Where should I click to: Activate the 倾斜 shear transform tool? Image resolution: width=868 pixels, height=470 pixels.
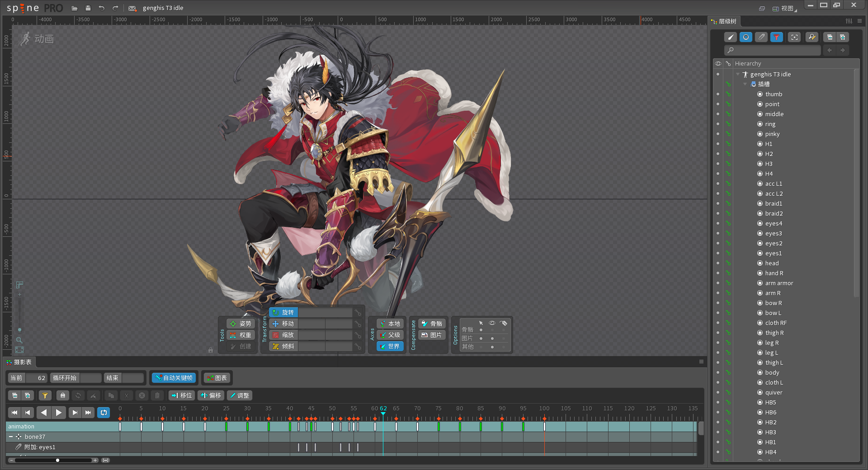point(283,346)
